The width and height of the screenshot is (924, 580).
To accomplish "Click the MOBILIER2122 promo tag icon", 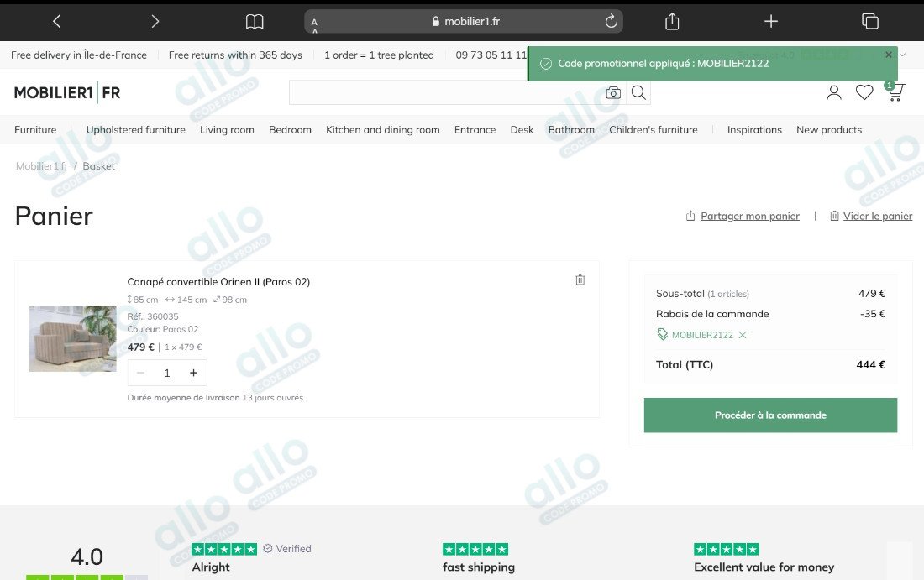I will (663, 334).
